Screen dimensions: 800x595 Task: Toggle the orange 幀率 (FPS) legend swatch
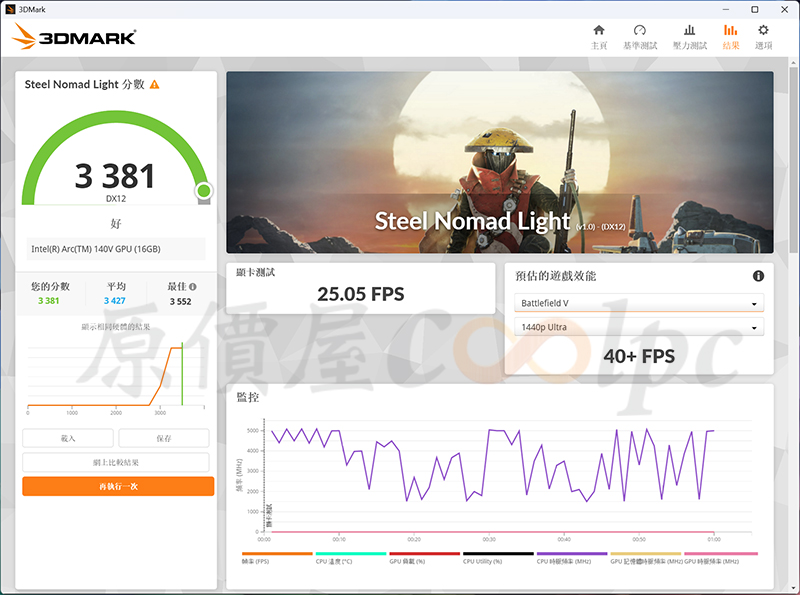pos(277,554)
